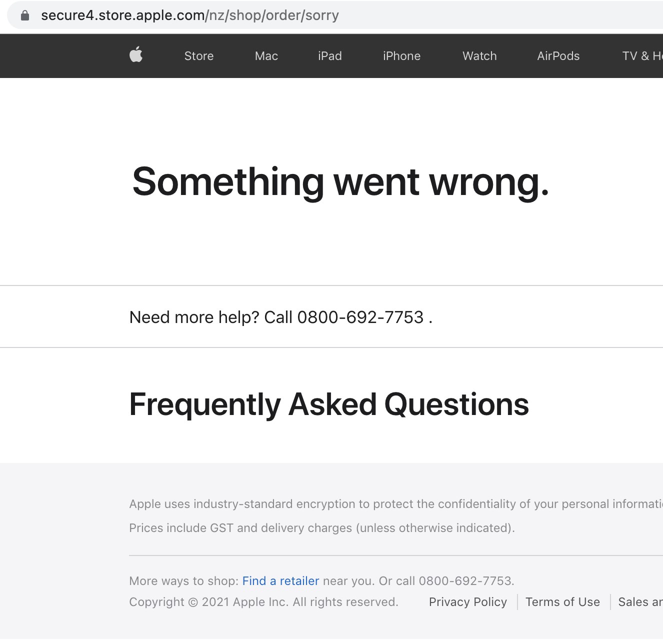Click the 'Something went wrong.' heading

tap(340, 182)
